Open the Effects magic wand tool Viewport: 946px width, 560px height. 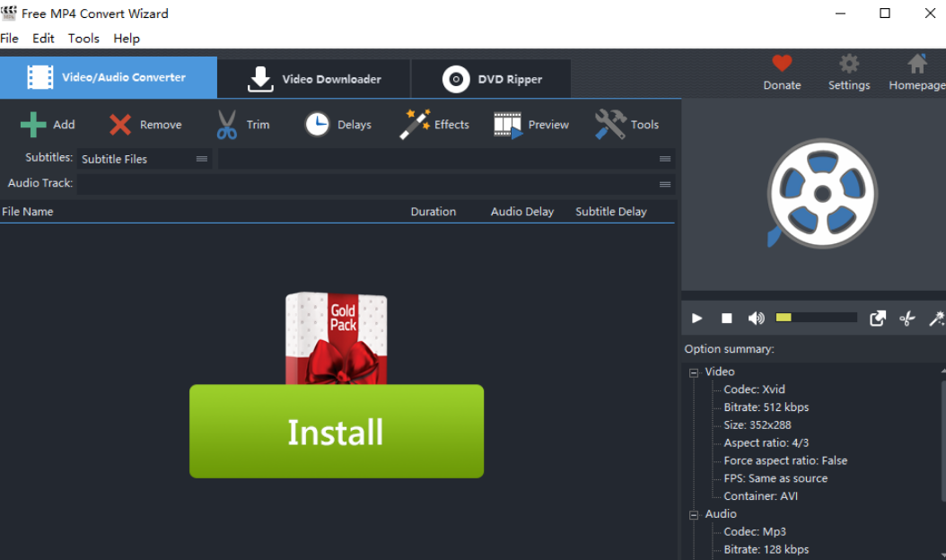coord(415,125)
